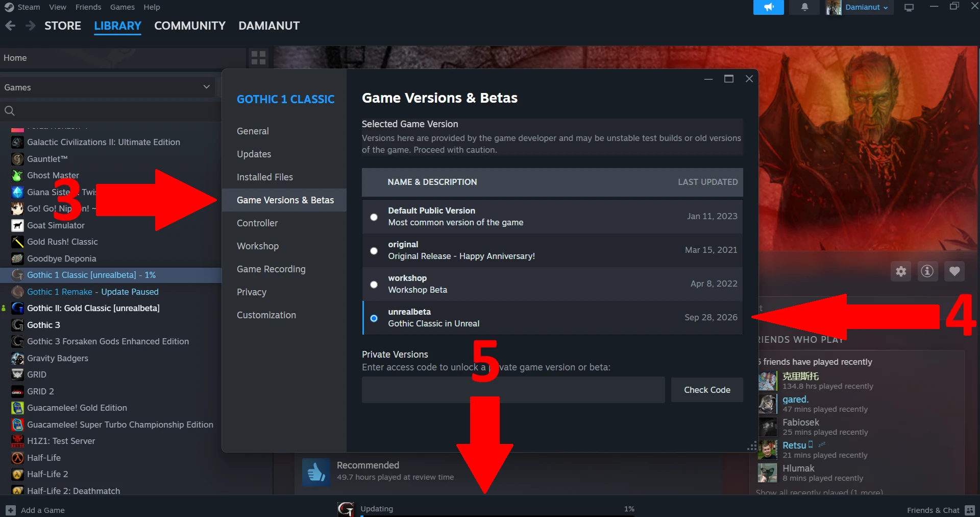Click the announcements megaphone icon

tap(768, 7)
